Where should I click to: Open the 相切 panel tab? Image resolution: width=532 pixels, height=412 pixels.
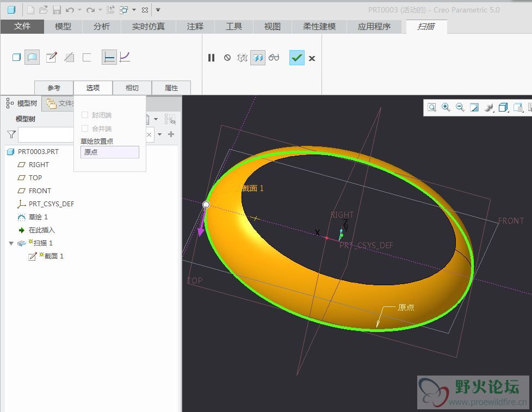[x=132, y=88]
